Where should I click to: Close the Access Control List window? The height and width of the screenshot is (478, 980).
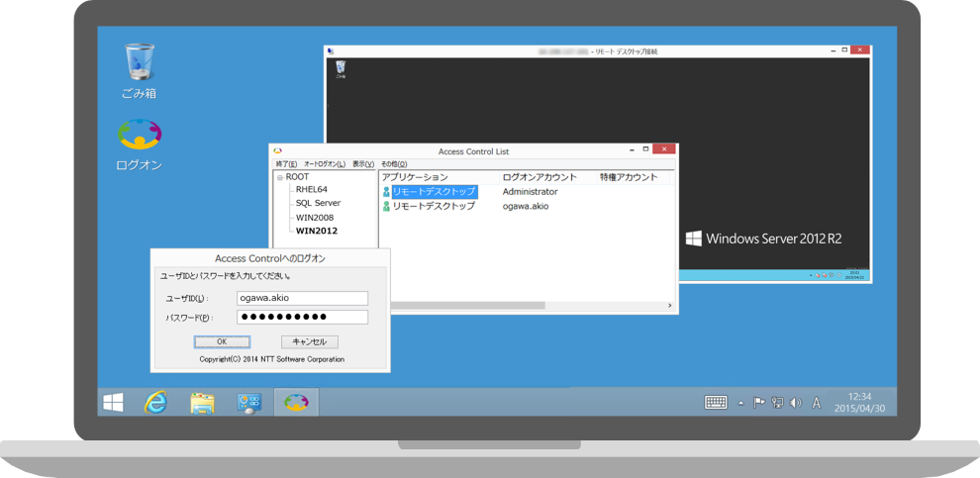click(x=663, y=149)
